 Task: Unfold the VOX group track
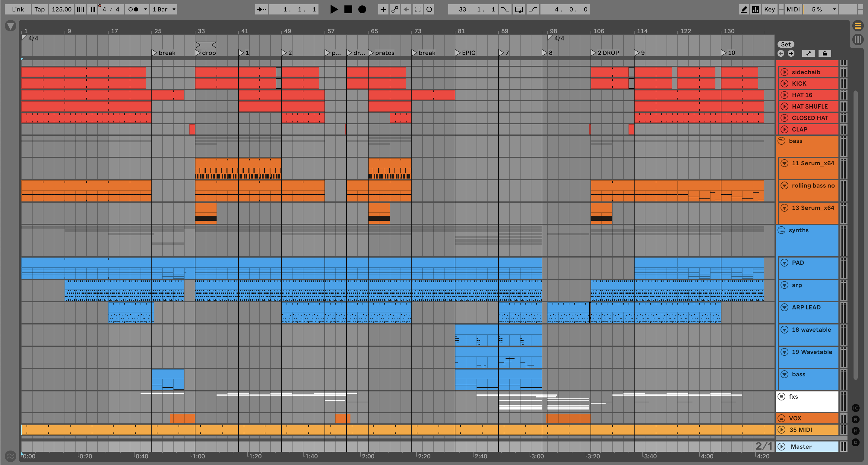coord(781,418)
